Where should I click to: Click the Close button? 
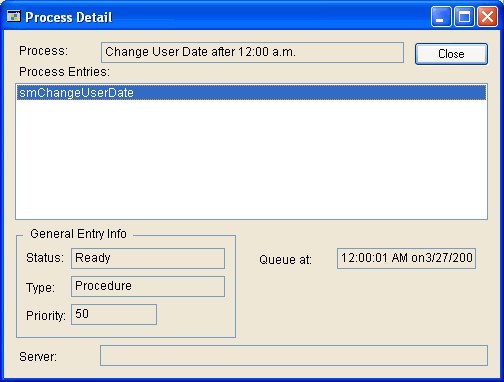[451, 54]
